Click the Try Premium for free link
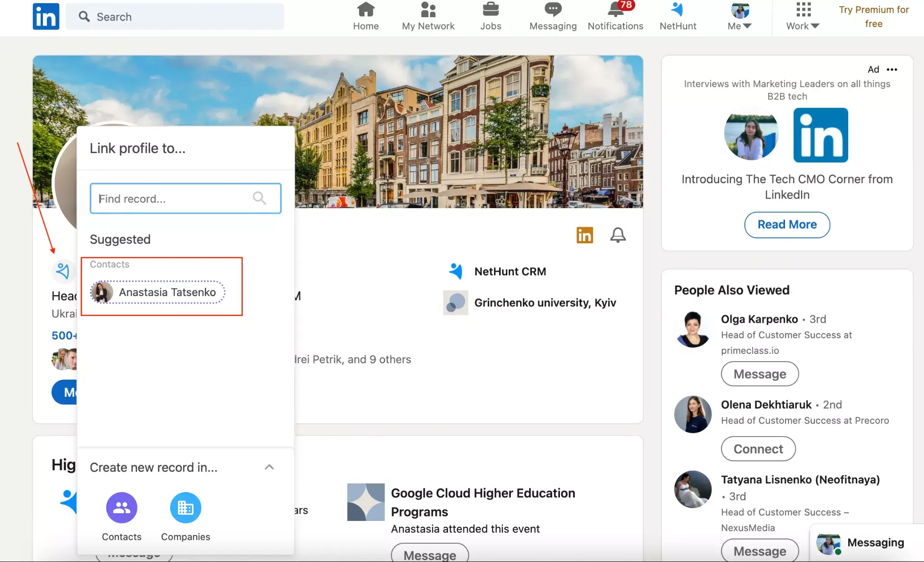This screenshot has width=924, height=562. click(873, 17)
